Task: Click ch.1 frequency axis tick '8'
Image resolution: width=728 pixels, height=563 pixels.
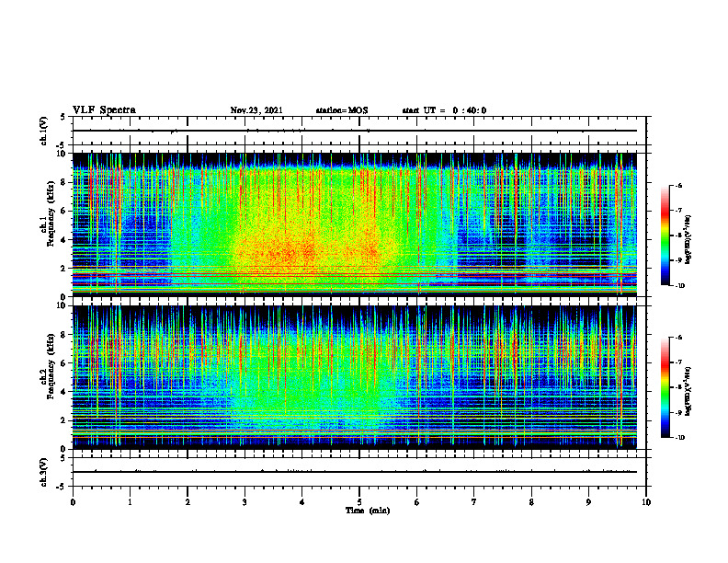Action: click(63, 182)
